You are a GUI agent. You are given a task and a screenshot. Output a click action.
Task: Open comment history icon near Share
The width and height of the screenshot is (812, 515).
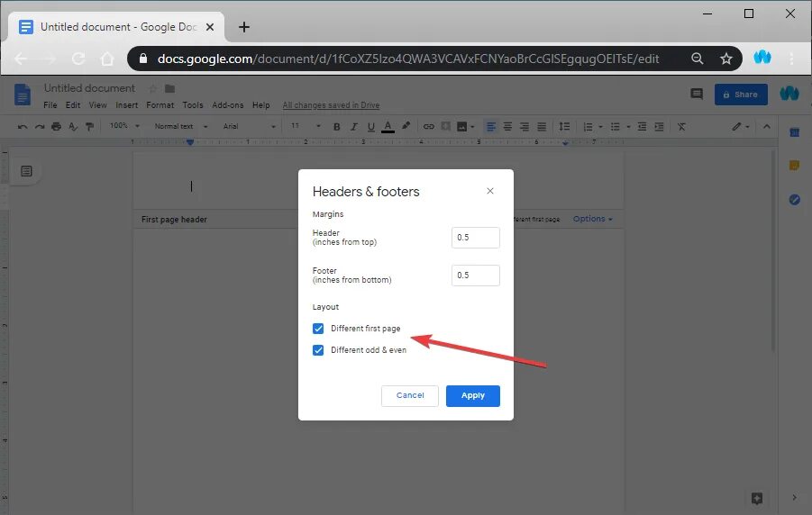coord(697,95)
